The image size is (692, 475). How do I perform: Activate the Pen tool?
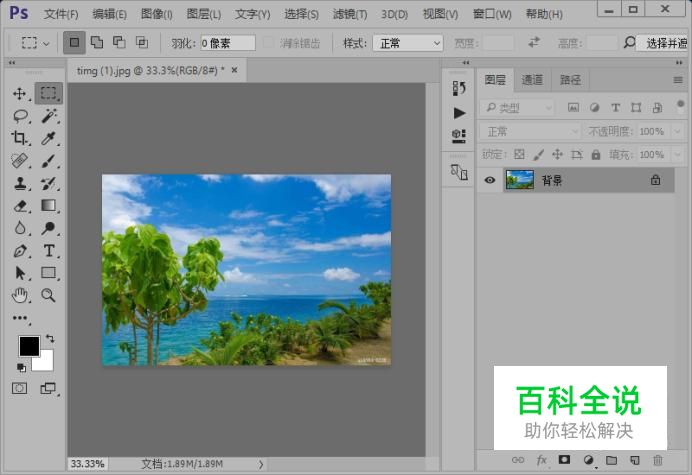(20, 251)
